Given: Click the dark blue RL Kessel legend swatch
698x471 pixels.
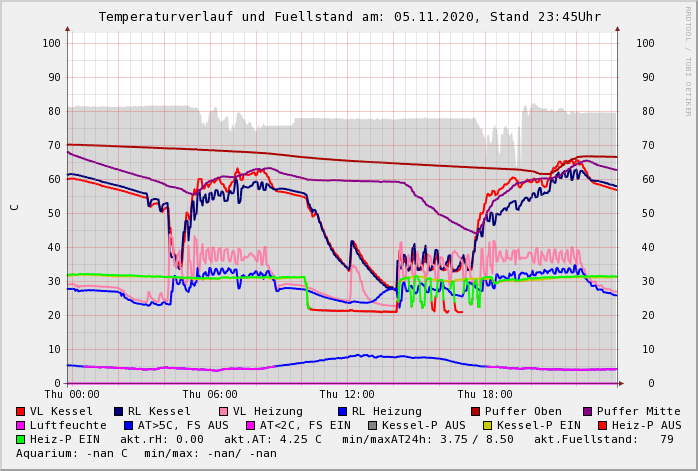Looking at the screenshot, I should [119, 412].
